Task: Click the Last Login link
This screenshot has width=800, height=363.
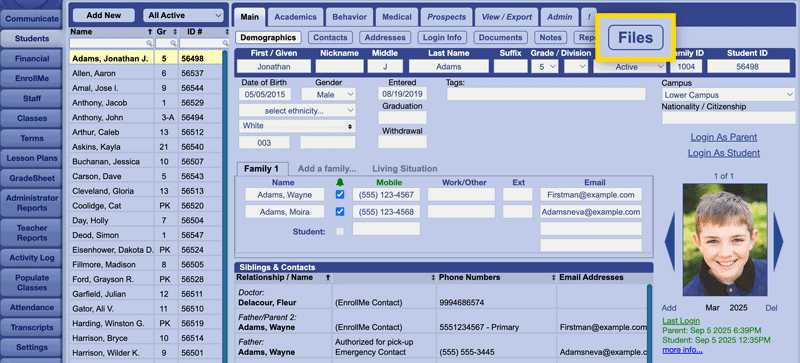Action: (x=681, y=321)
